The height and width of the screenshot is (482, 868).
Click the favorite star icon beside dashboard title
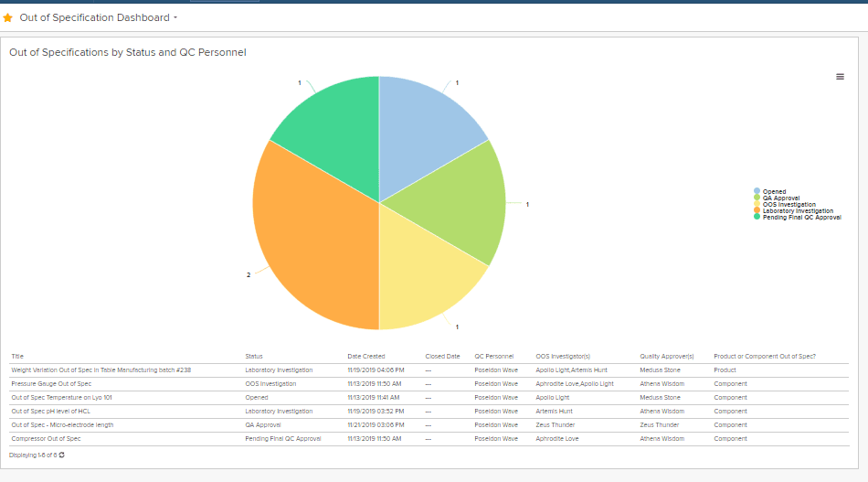7,17
